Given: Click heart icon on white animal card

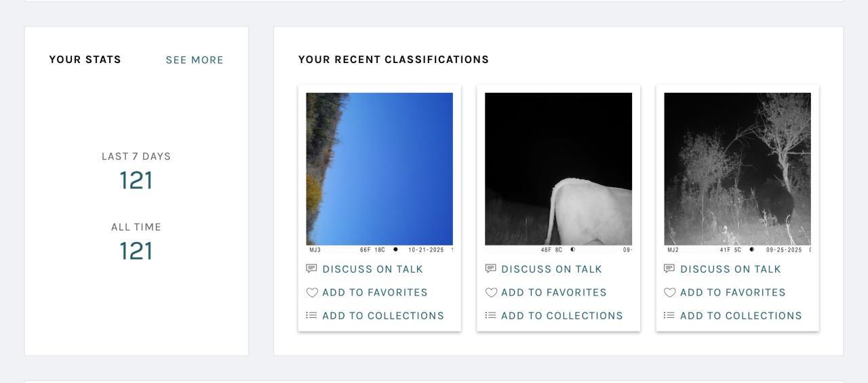Looking at the screenshot, I should click(x=491, y=293).
